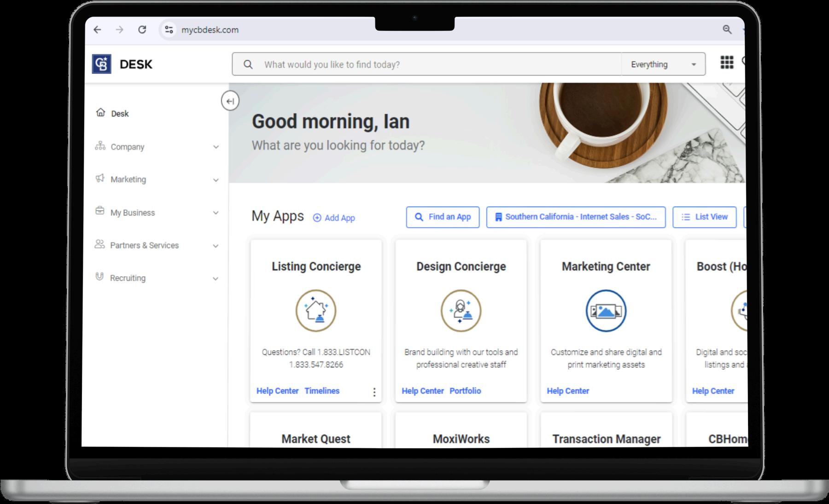
Task: Click the browser forward arrow
Action: (x=120, y=30)
